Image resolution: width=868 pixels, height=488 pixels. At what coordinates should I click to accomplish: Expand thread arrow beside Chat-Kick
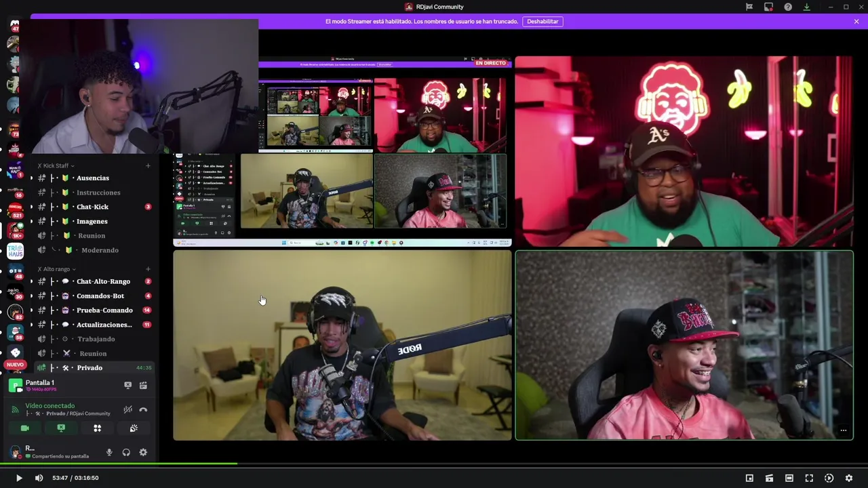[31, 207]
